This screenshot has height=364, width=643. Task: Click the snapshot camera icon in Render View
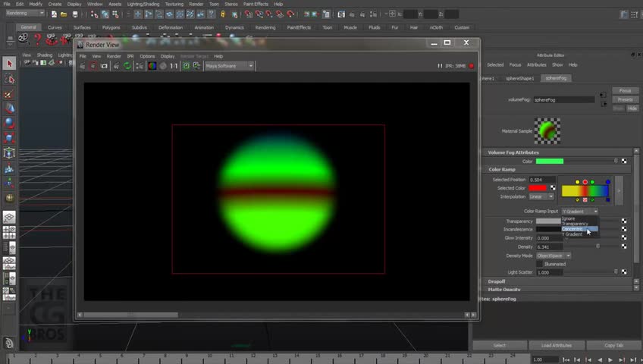(x=104, y=66)
